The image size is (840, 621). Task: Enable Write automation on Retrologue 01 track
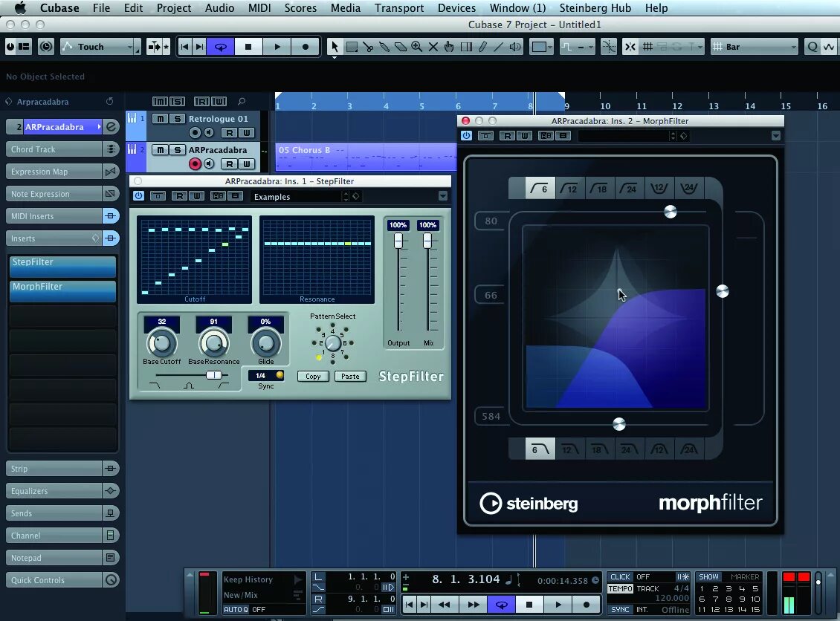tap(247, 133)
